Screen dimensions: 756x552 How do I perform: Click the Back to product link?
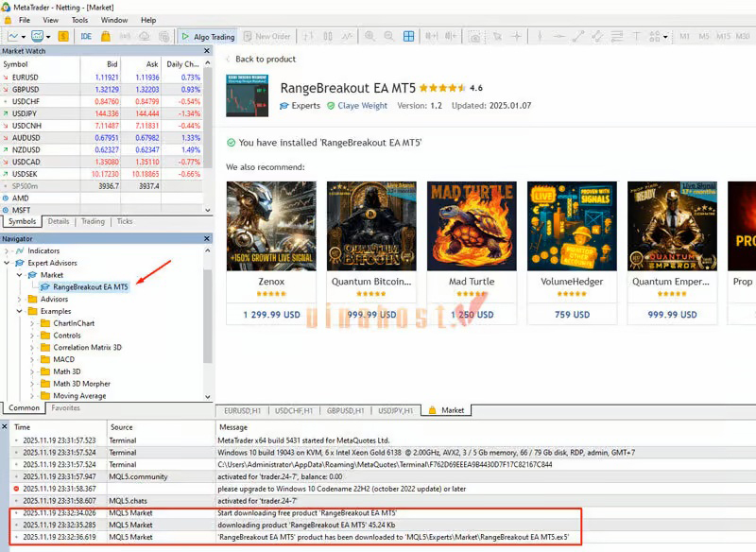260,59
